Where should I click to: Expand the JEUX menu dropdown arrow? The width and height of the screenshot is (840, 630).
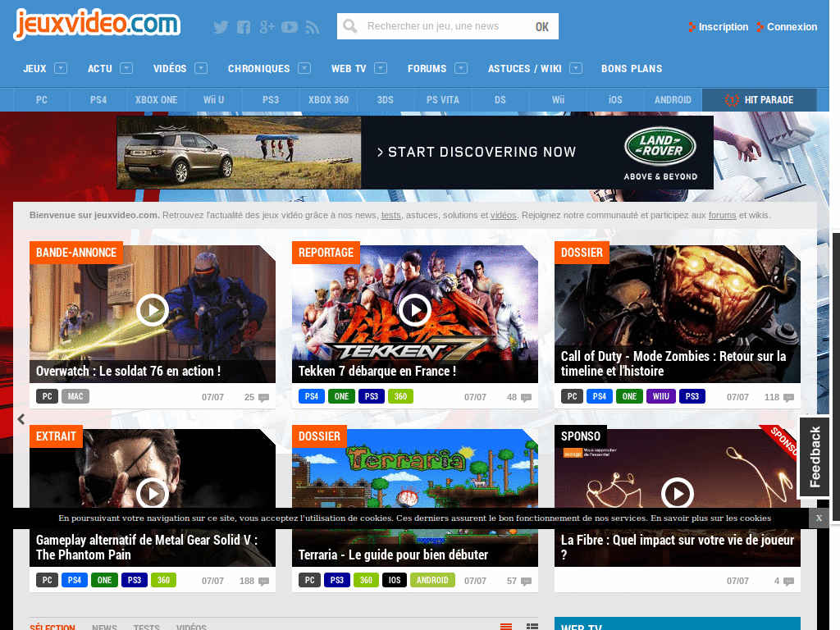(61, 68)
